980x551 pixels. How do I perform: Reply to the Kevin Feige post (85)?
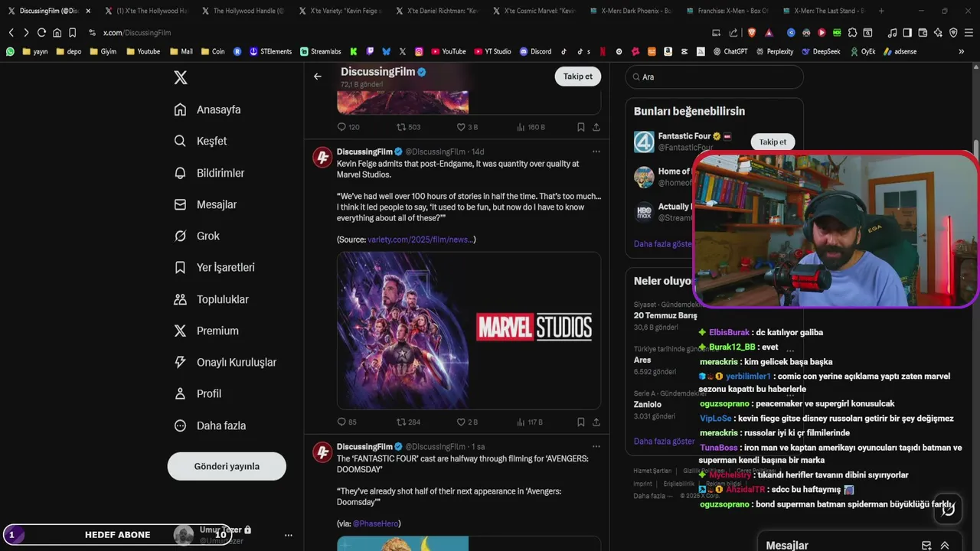(x=347, y=422)
